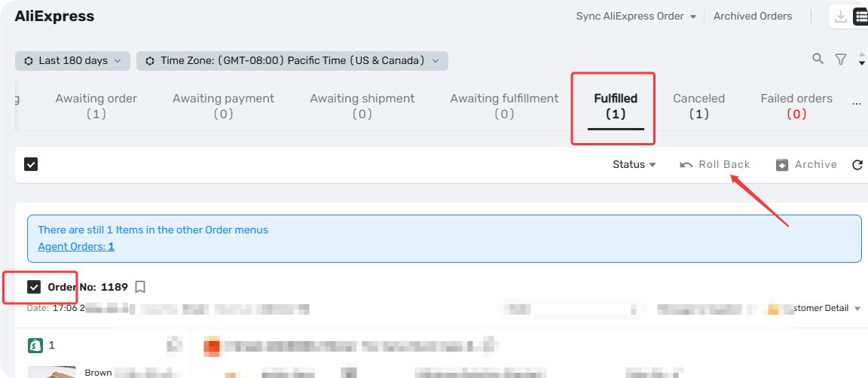868x378 pixels.
Task: Open the Time Zone Pacific Time dropdown
Action: point(292,61)
